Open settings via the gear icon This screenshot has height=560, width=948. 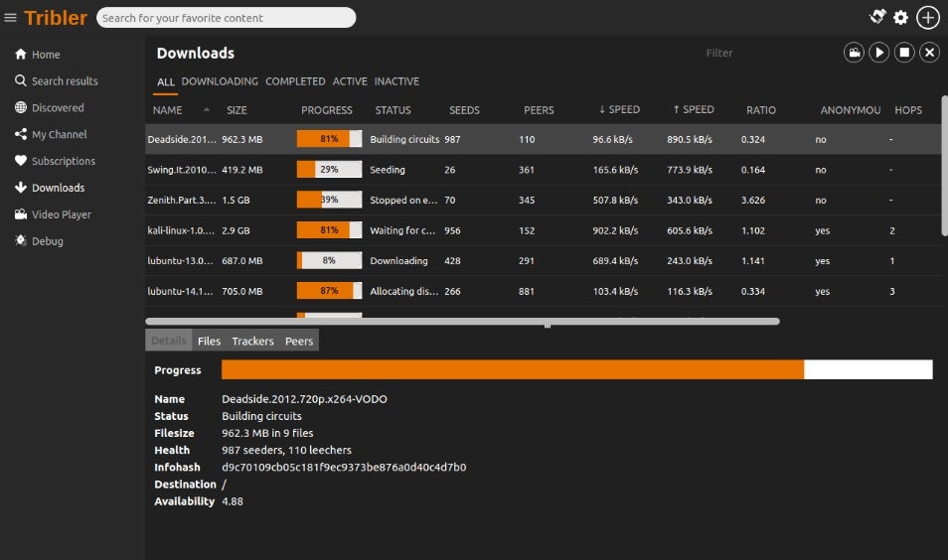(x=900, y=17)
